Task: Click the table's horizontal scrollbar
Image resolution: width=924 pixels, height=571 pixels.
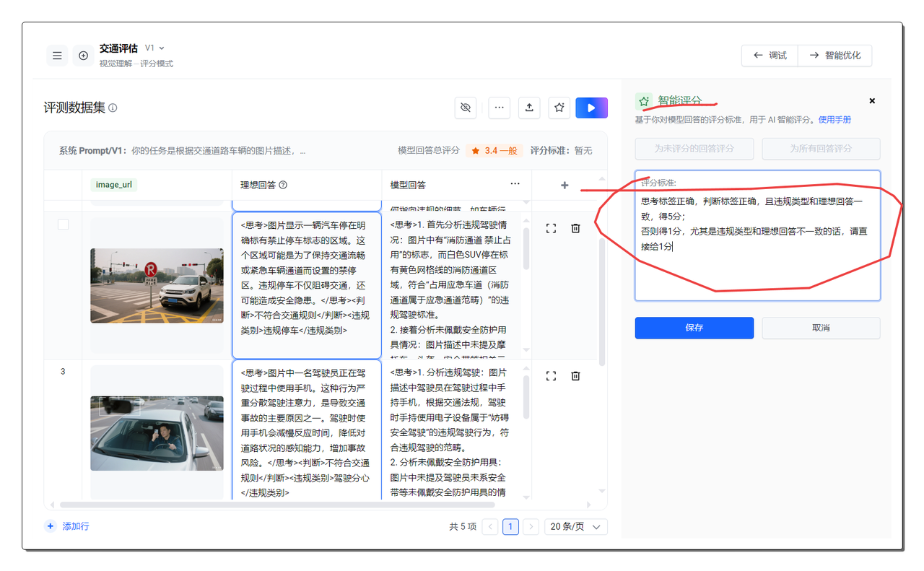Action: tap(277, 505)
